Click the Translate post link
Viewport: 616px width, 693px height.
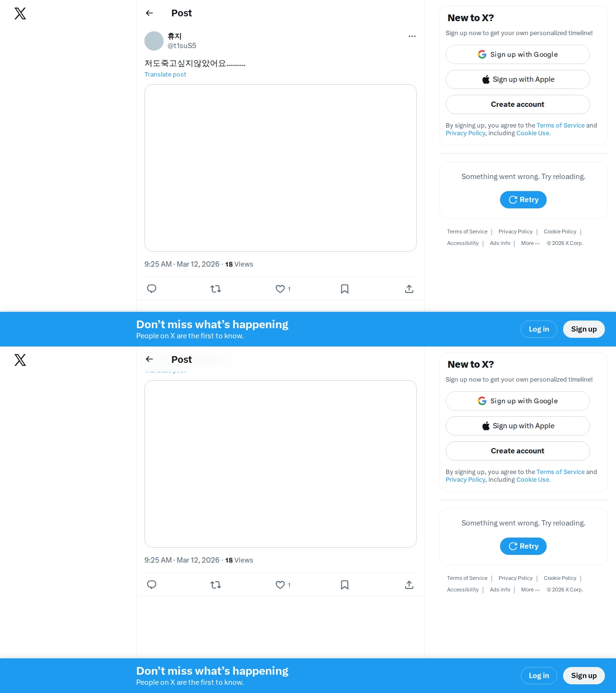165,74
